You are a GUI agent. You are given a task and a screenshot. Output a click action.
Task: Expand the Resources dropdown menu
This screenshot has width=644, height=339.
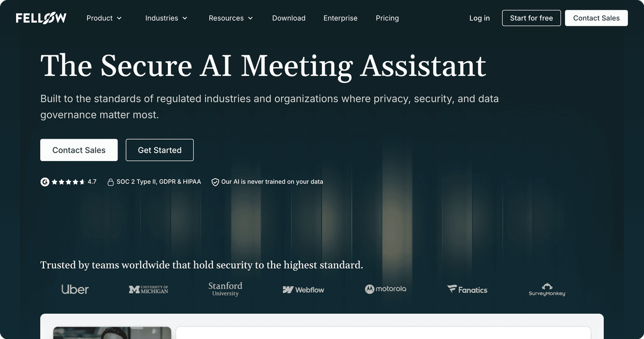click(230, 18)
